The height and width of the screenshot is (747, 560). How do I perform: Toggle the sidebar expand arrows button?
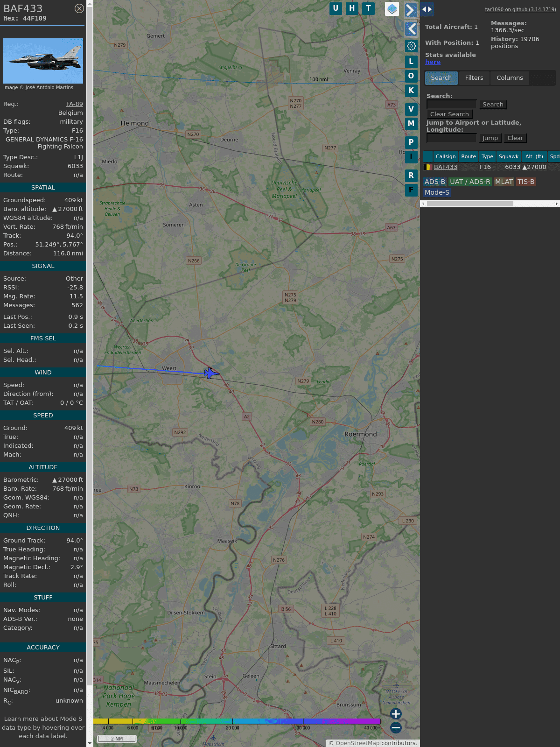click(427, 9)
